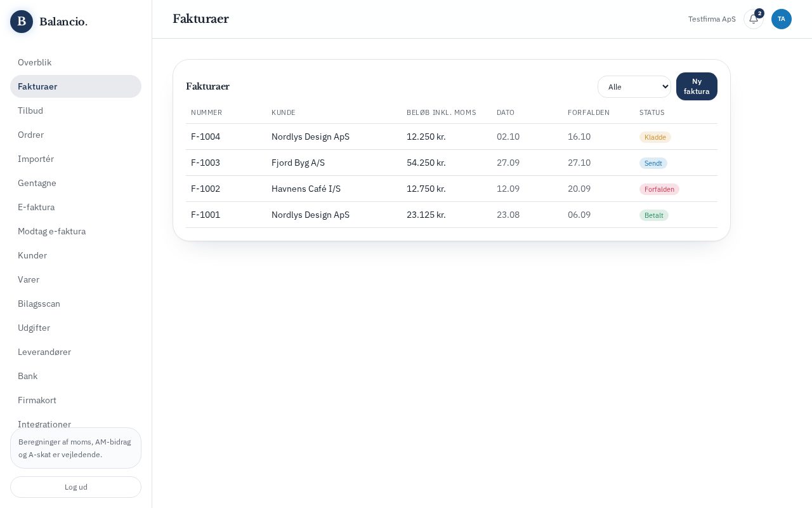The height and width of the screenshot is (508, 812).
Task: Click the Balancio B logo
Action: (22, 22)
